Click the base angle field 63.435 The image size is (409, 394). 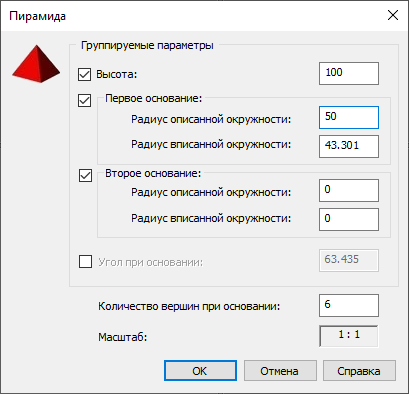349,260
